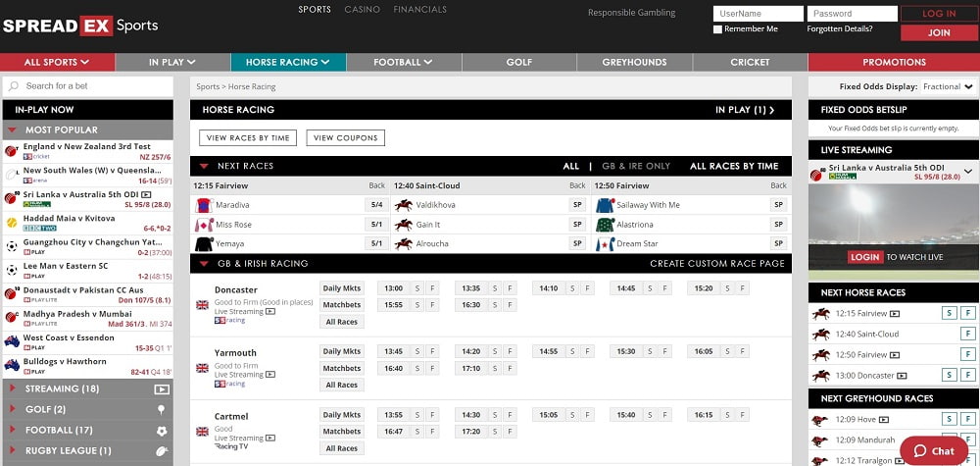
Task: Back Maradiva at 5/4 odds
Action: coord(376,205)
